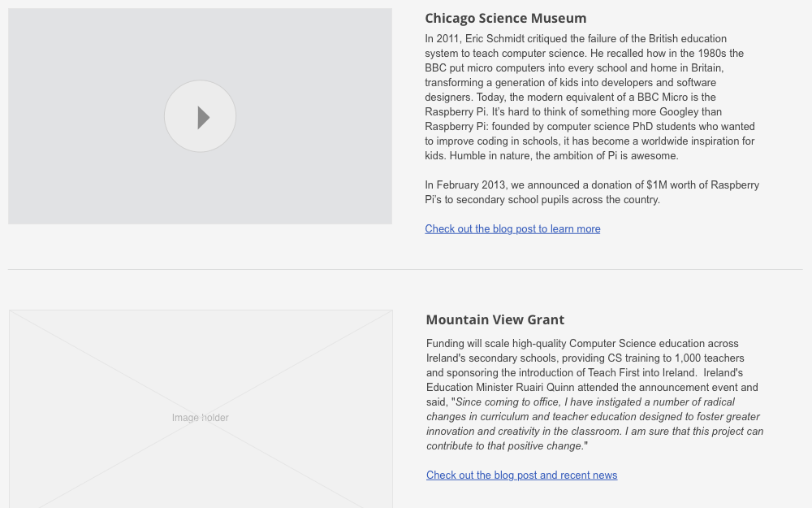This screenshot has width=812, height=508.
Task: Click the 'Image holder' placeholder
Action: pyautogui.click(x=200, y=409)
